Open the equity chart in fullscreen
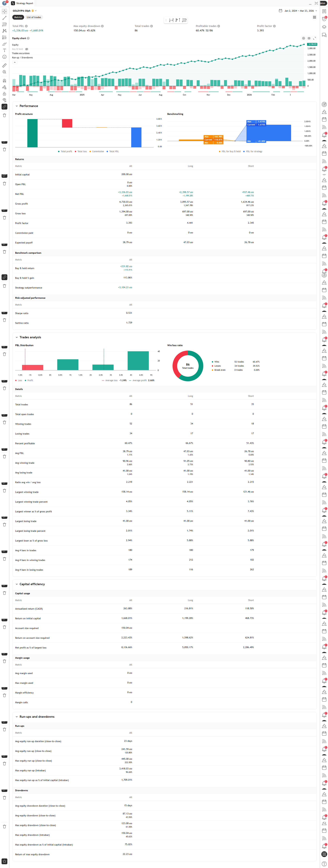 pos(314,38)
